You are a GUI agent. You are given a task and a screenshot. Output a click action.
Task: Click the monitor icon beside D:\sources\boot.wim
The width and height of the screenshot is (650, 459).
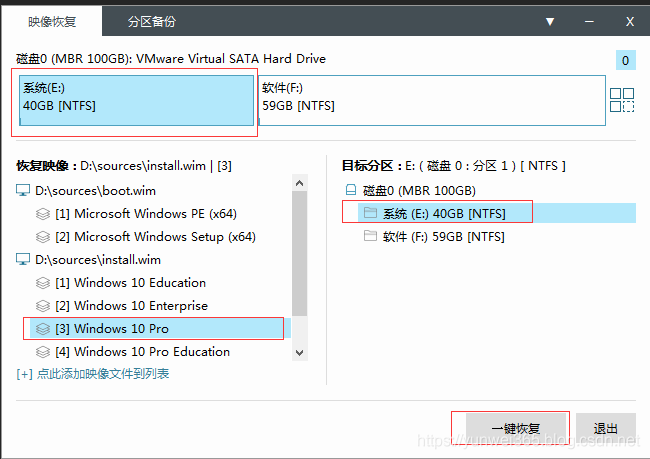point(23,190)
